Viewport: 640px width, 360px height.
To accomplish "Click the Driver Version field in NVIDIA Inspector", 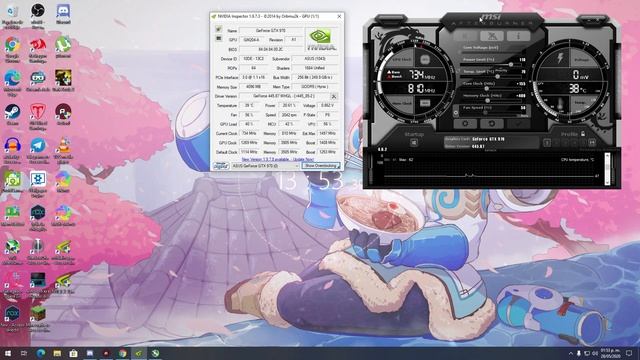I will tap(284, 96).
